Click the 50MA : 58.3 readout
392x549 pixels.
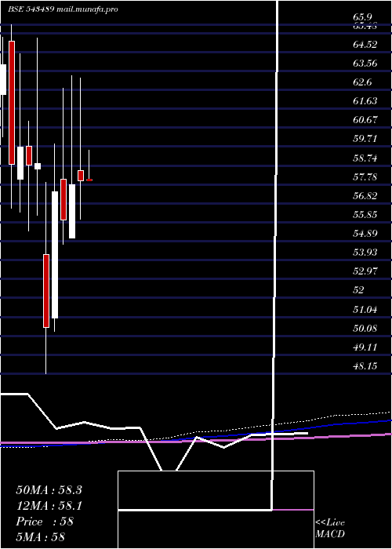pos(49,490)
